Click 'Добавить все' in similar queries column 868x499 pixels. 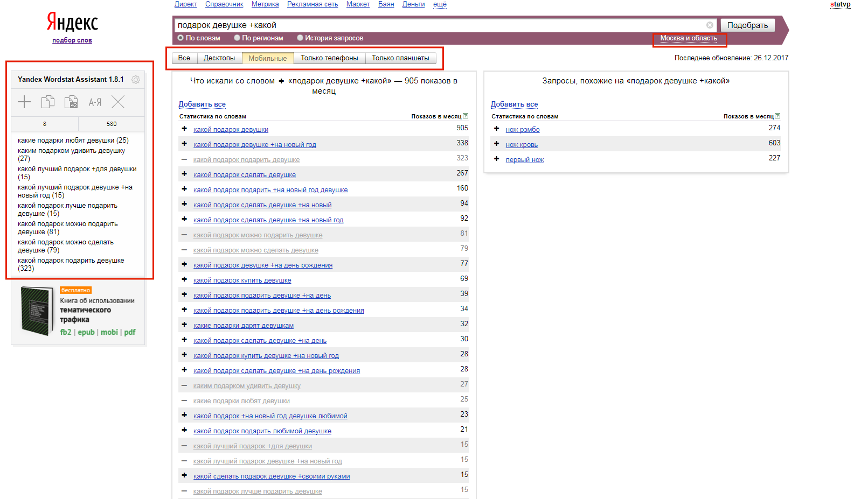(514, 104)
